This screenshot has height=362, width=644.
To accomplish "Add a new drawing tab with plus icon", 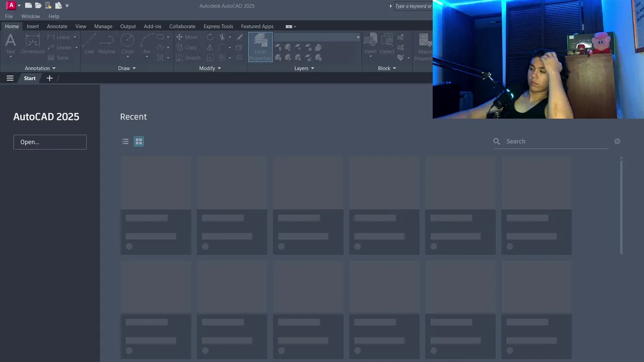I will (x=49, y=78).
